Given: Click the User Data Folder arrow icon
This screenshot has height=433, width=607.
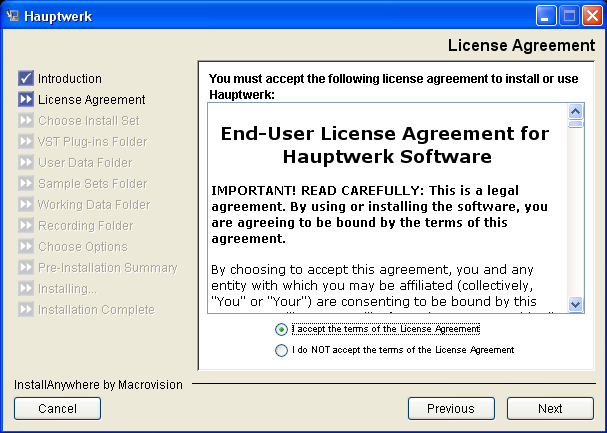Looking at the screenshot, I should coord(26,163).
